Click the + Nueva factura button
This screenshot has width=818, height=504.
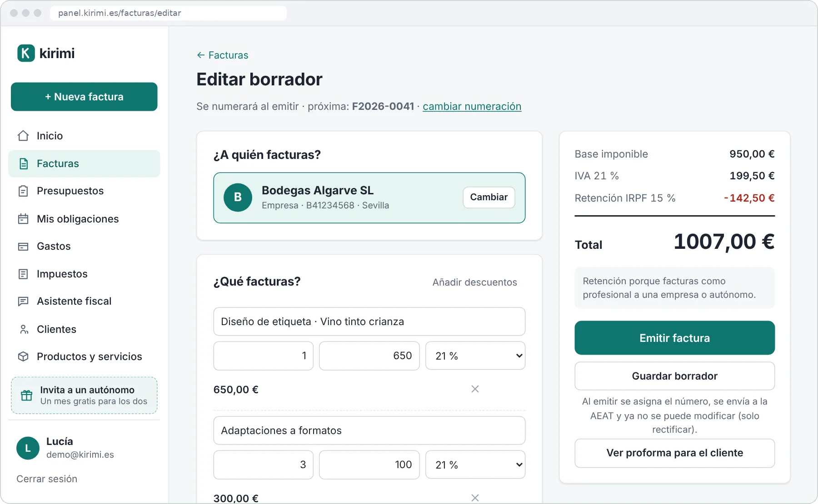point(84,97)
